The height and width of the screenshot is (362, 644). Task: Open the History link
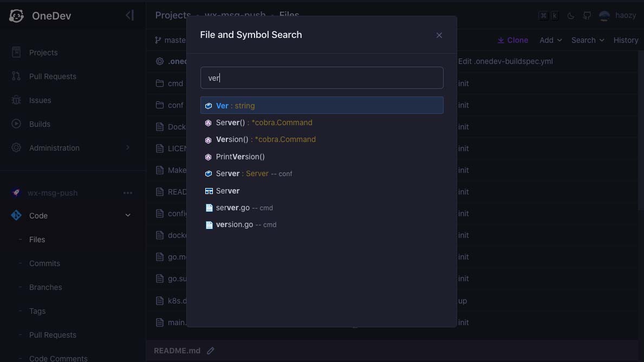pyautogui.click(x=626, y=40)
